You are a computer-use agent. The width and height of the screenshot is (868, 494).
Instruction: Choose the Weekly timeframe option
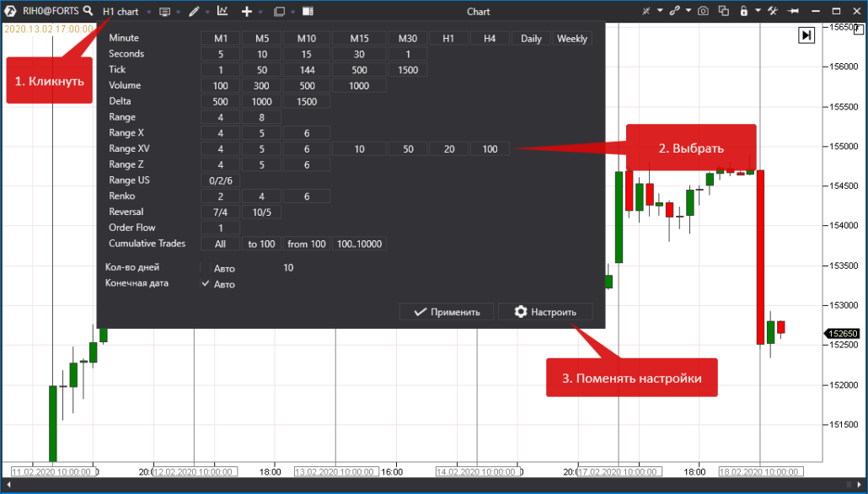click(572, 39)
